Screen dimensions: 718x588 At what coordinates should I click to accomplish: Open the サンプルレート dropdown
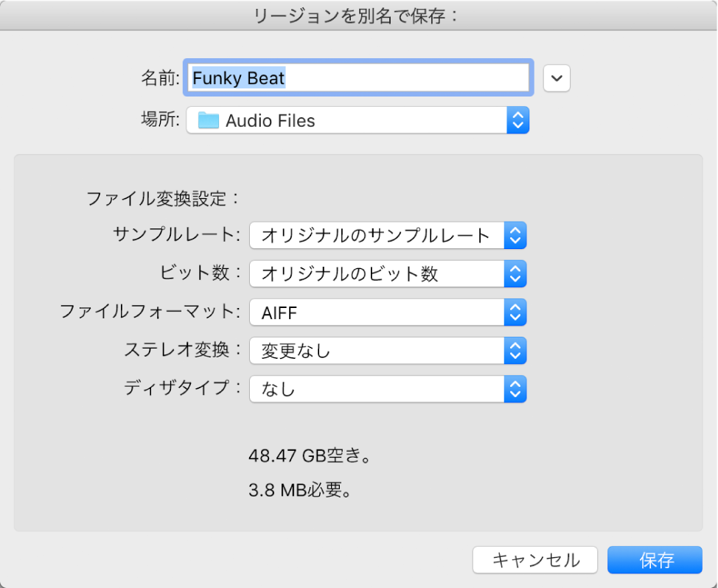[388, 235]
